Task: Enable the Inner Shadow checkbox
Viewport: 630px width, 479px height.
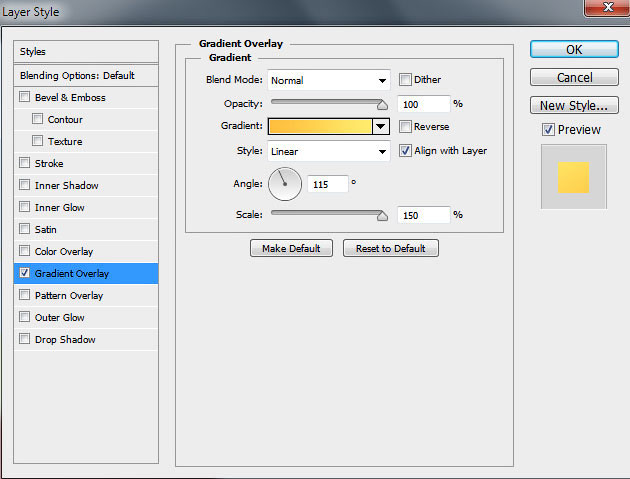Action: 25,185
